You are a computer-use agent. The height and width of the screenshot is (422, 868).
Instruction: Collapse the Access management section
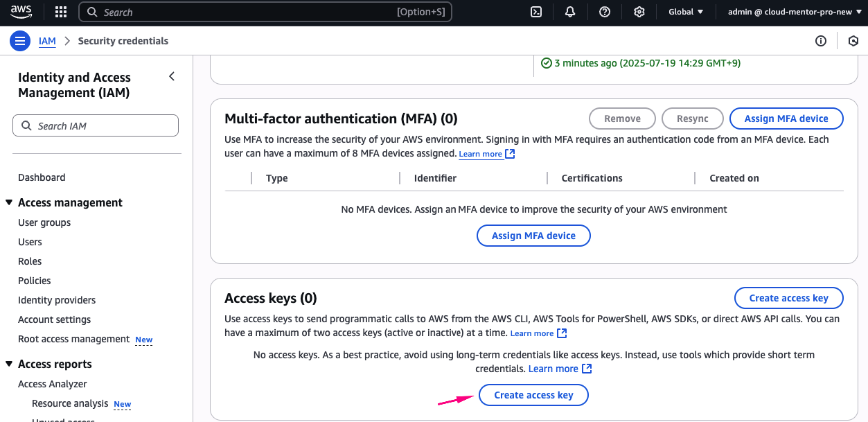9,202
